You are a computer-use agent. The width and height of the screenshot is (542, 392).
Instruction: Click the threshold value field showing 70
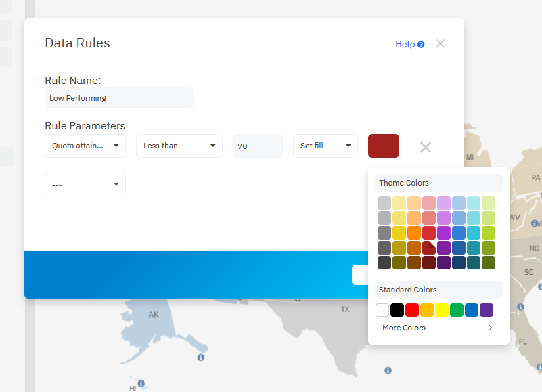[257, 146]
